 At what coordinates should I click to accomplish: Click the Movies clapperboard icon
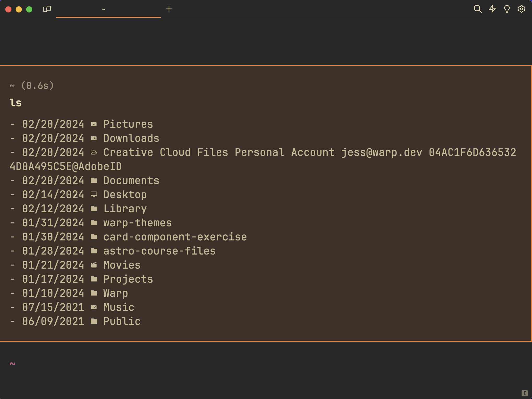(x=94, y=265)
